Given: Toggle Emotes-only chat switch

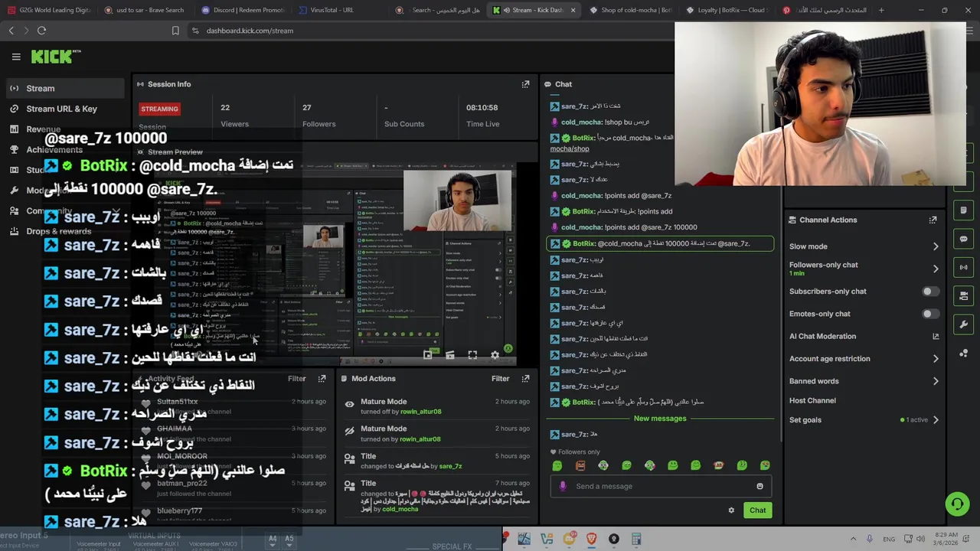Looking at the screenshot, I should 929,314.
